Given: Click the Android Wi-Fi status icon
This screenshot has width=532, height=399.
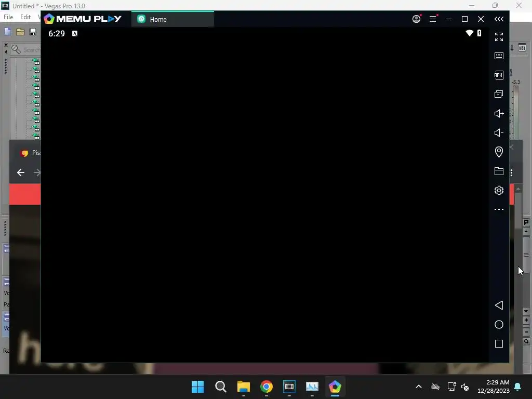Looking at the screenshot, I should click(469, 33).
